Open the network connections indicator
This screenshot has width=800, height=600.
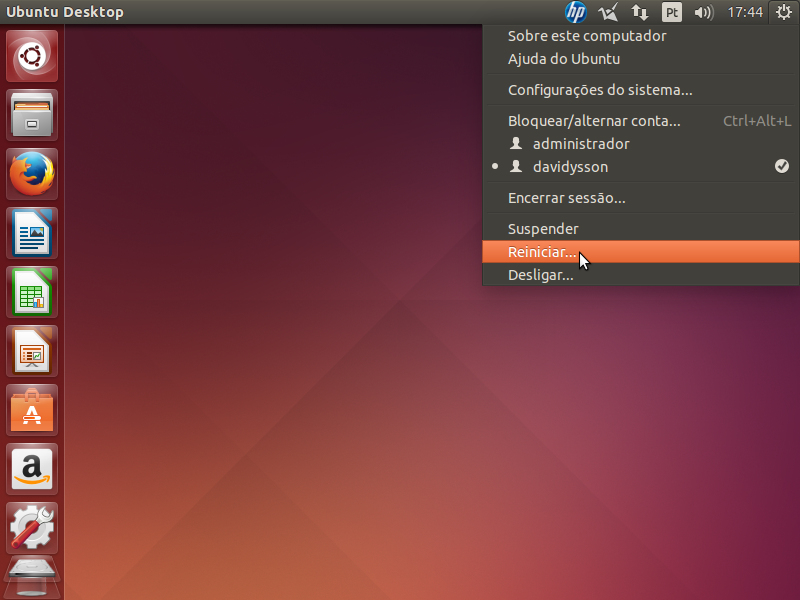(x=640, y=12)
